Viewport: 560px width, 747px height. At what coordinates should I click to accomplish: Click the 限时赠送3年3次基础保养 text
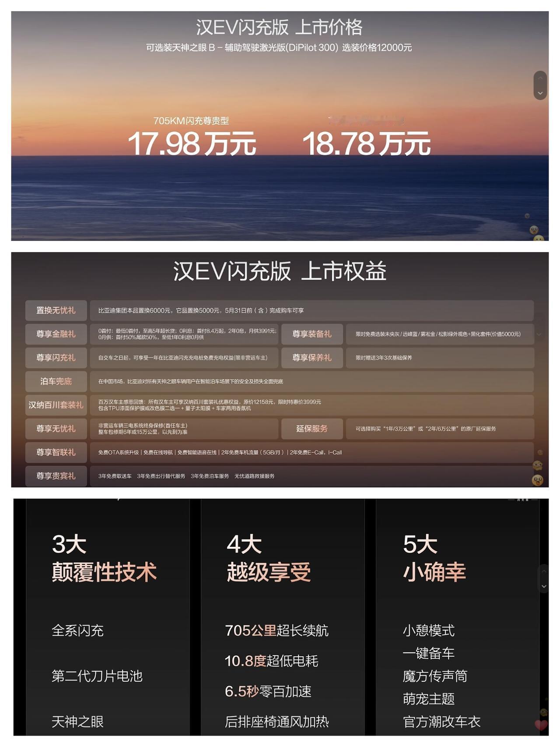(x=384, y=358)
